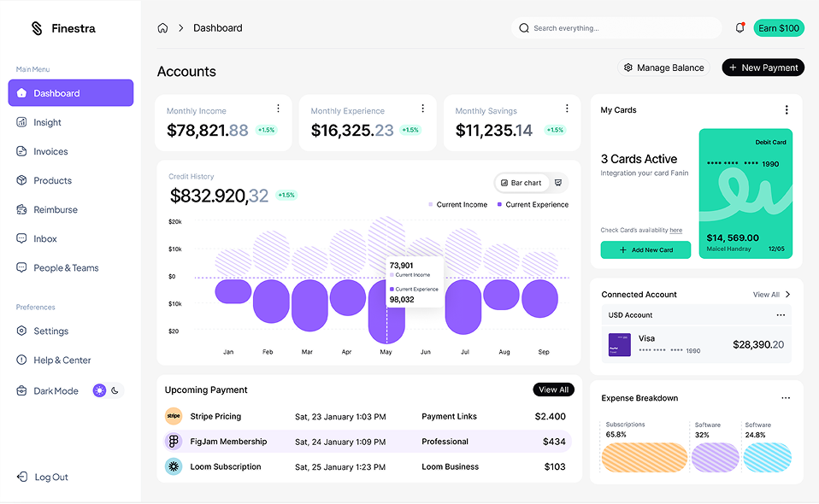This screenshot has height=504, width=819.
Task: Click the home breadcrumb icon
Action: 162,28
